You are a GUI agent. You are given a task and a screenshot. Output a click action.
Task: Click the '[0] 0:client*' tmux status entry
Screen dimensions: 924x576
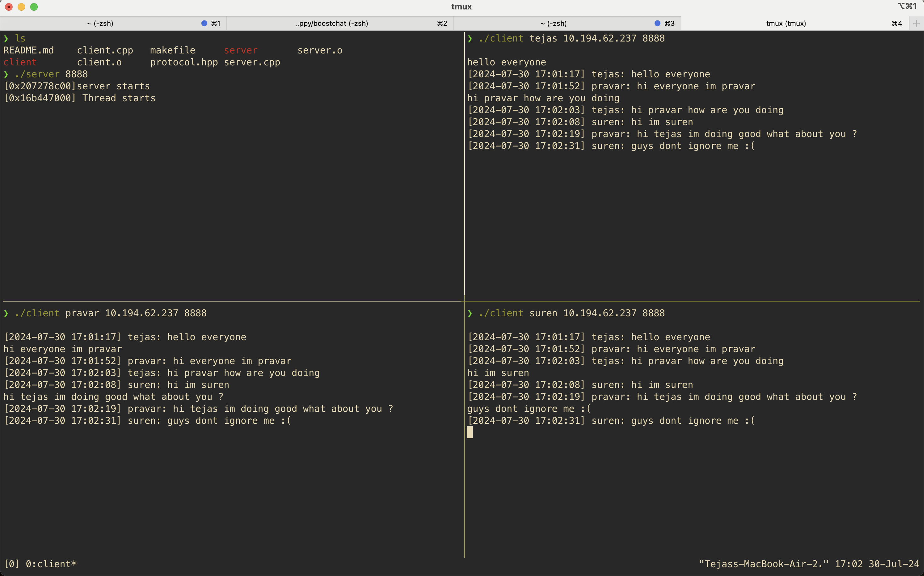tap(40, 564)
